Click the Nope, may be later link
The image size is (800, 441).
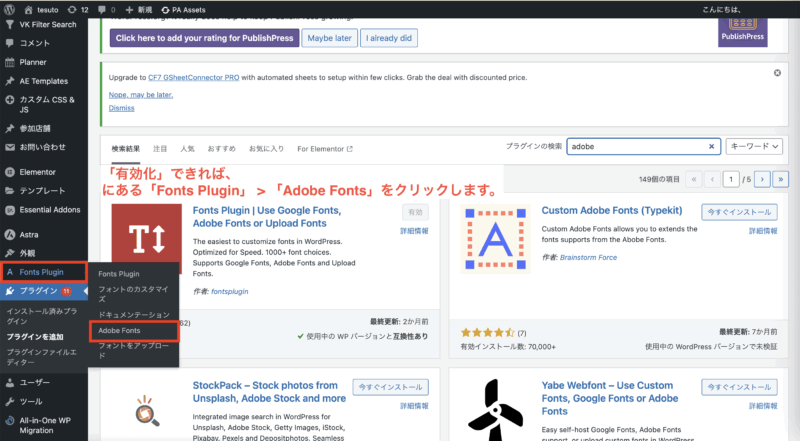click(x=141, y=95)
